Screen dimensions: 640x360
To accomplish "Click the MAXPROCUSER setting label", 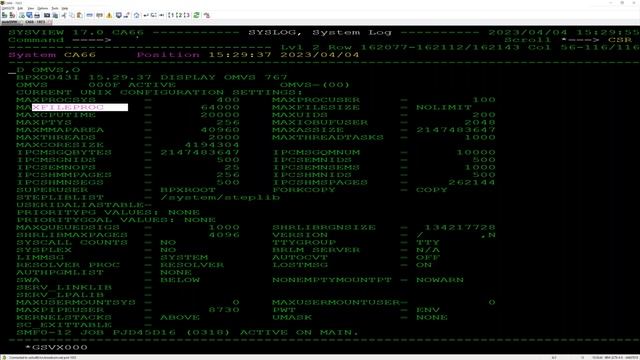I will tap(316, 100).
